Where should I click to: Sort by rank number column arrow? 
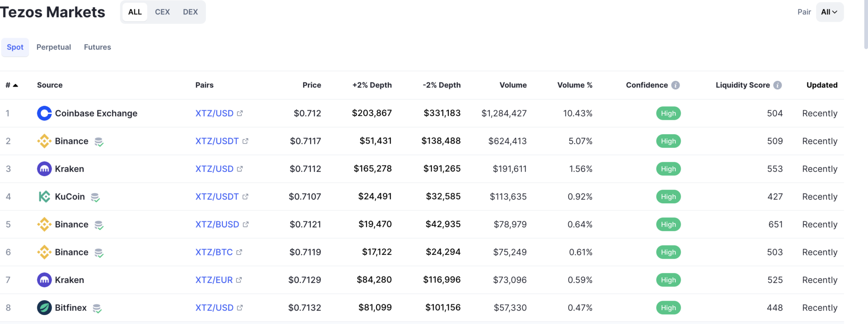[x=16, y=85]
